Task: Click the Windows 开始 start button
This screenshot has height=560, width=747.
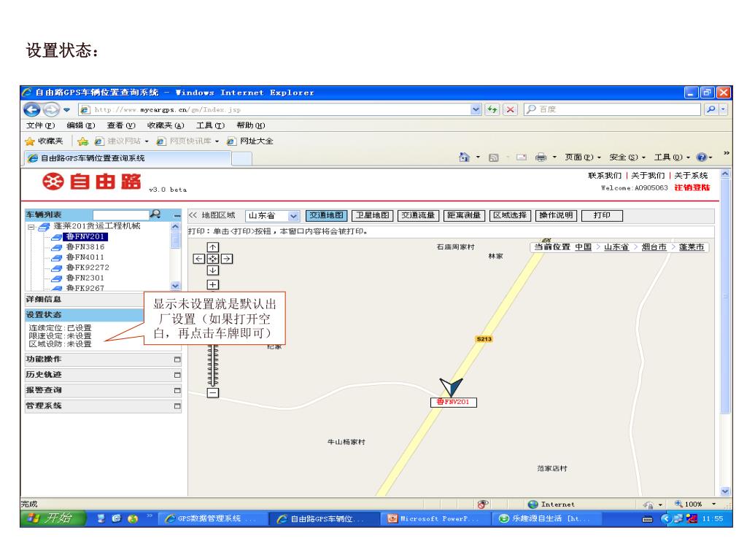Action: (53, 518)
